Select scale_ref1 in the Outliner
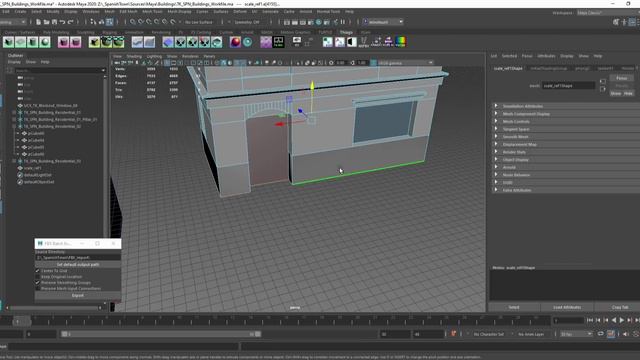 click(x=33, y=168)
